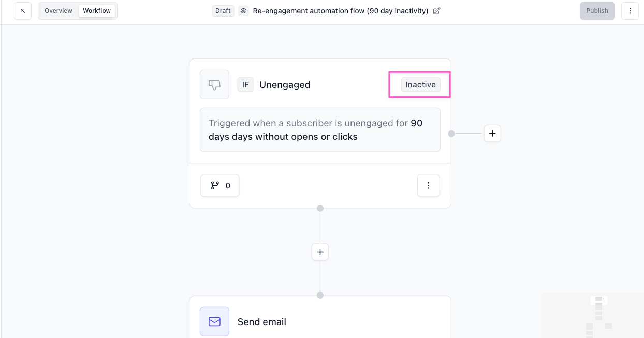Click the branch count button showing 0
The height and width of the screenshot is (338, 644).
(220, 185)
